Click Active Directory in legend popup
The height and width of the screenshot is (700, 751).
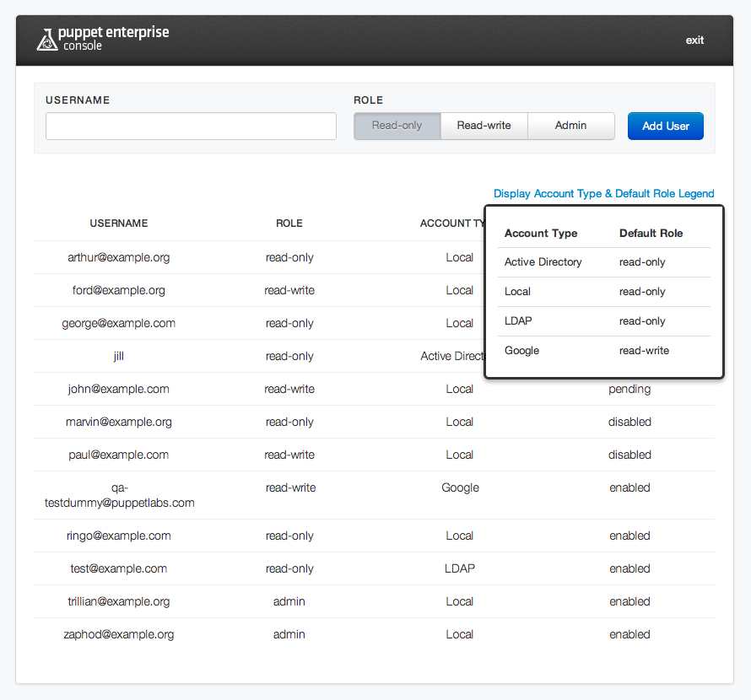[543, 262]
